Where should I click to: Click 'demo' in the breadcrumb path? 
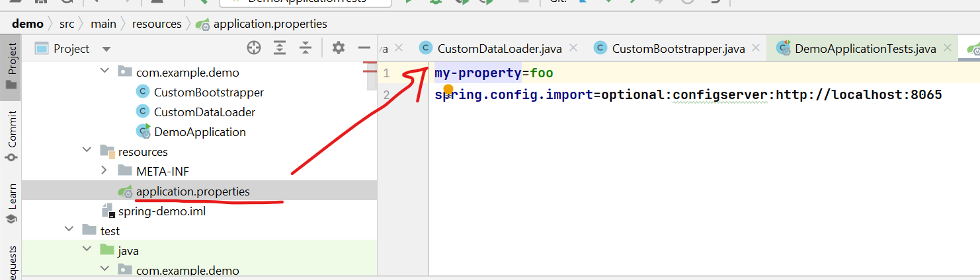coord(27,24)
